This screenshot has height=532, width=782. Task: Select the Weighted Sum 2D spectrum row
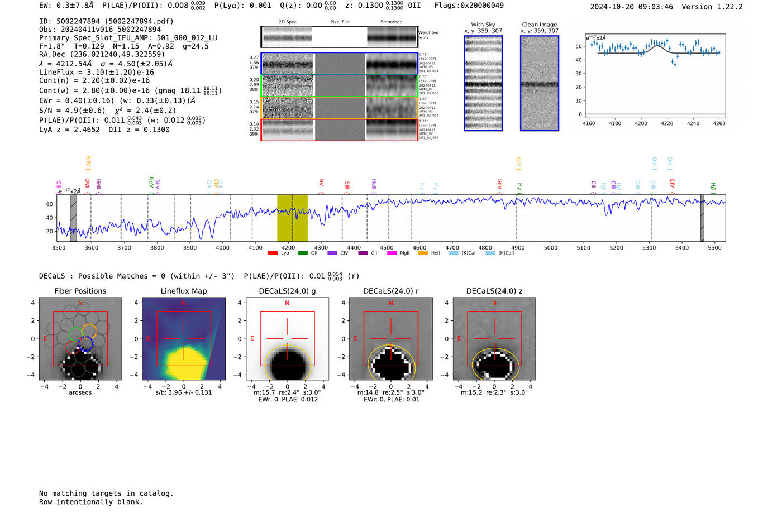[340, 37]
